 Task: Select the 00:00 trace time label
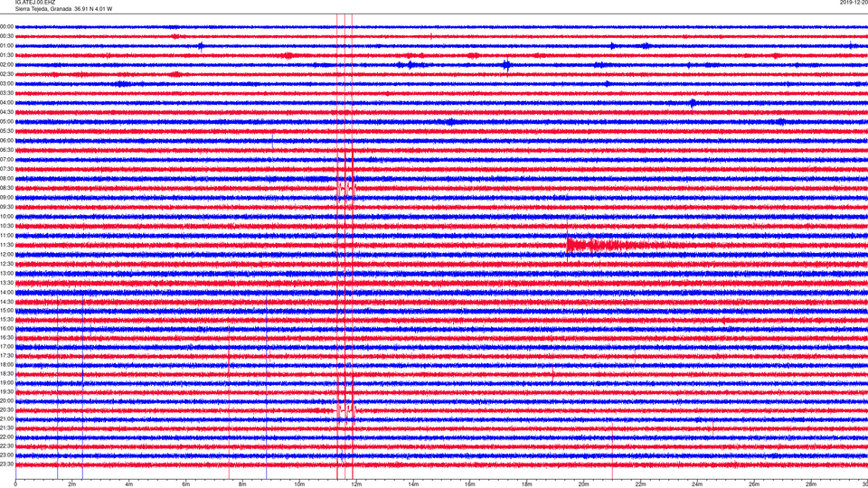pos(7,26)
